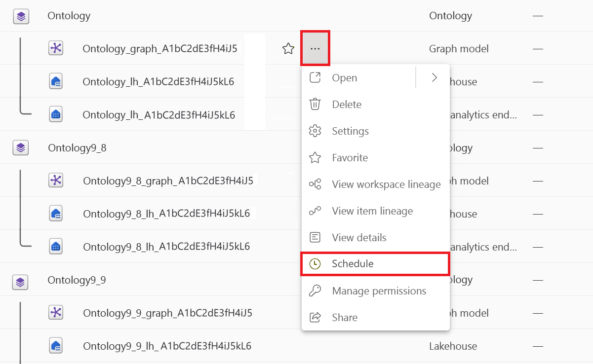This screenshot has width=593, height=364.
Task: Open more options ellipsis for Ontology_graph
Action: coord(315,48)
